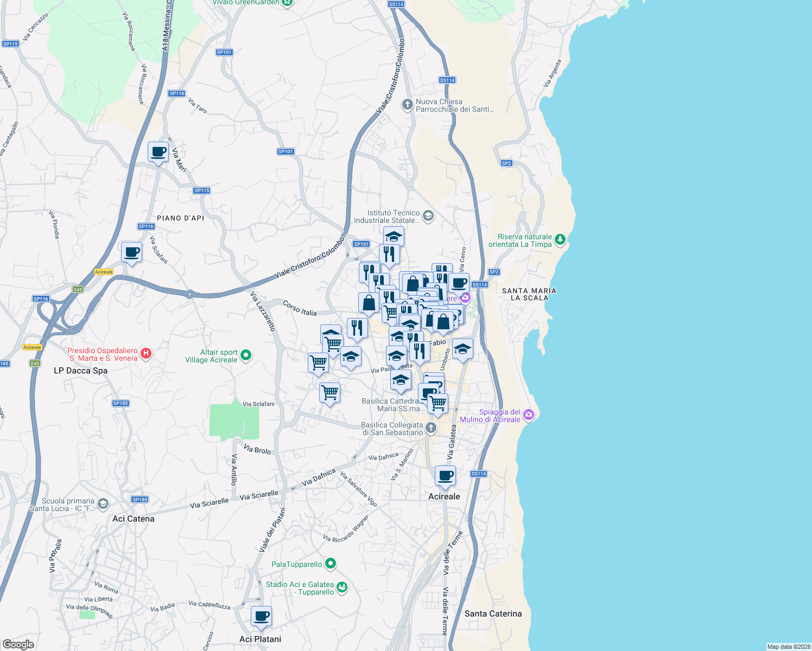The height and width of the screenshot is (651, 812).
Task: Select the cafe marker above the Acireale toll sign
Action: tap(131, 253)
